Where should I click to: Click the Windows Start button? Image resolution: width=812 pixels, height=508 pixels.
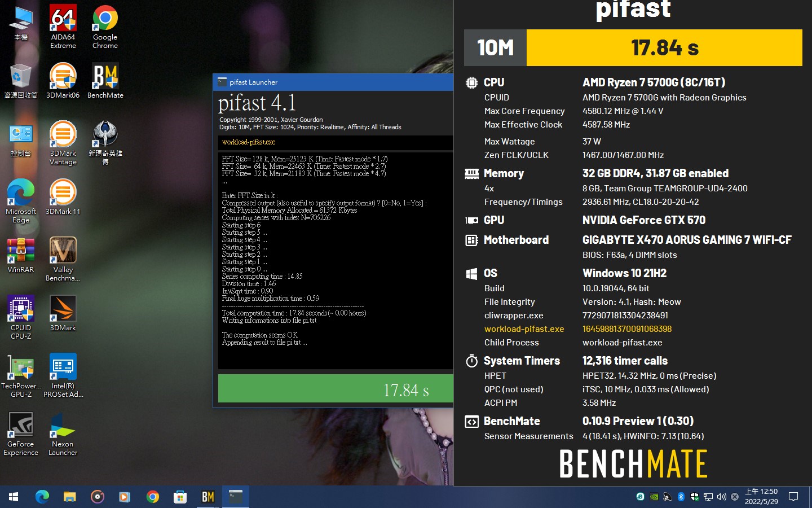[x=14, y=497]
